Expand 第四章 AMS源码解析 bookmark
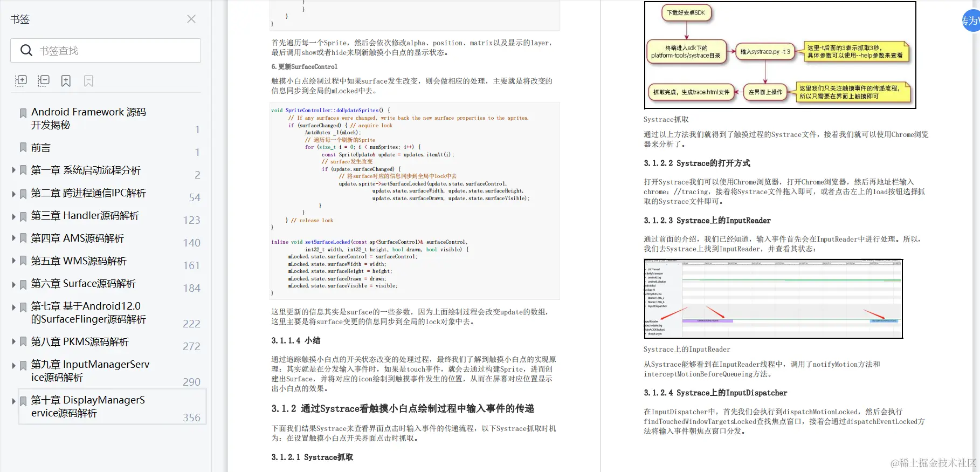The height and width of the screenshot is (472, 980). click(x=14, y=238)
